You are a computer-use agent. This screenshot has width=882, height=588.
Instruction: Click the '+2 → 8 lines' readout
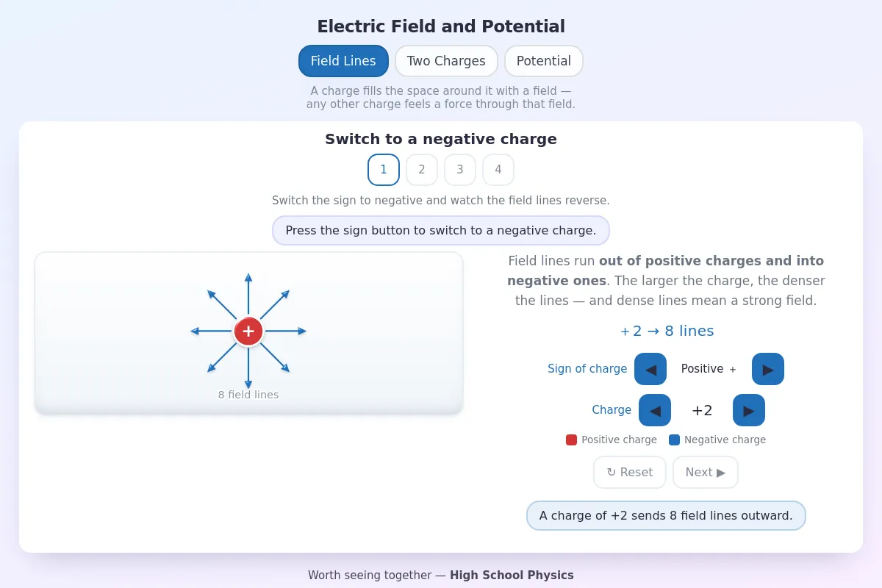[x=667, y=331]
